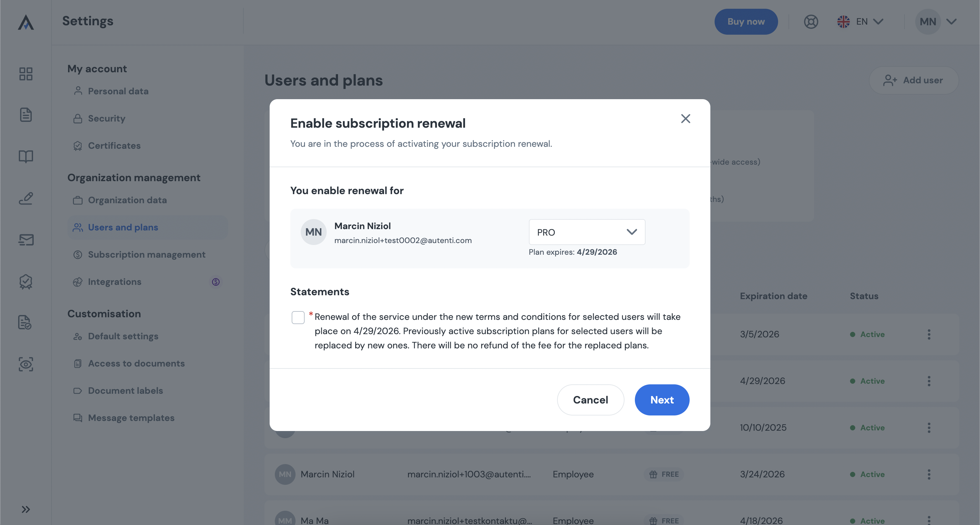Click the Next button
Screen dimensions: 980x525
661,400
